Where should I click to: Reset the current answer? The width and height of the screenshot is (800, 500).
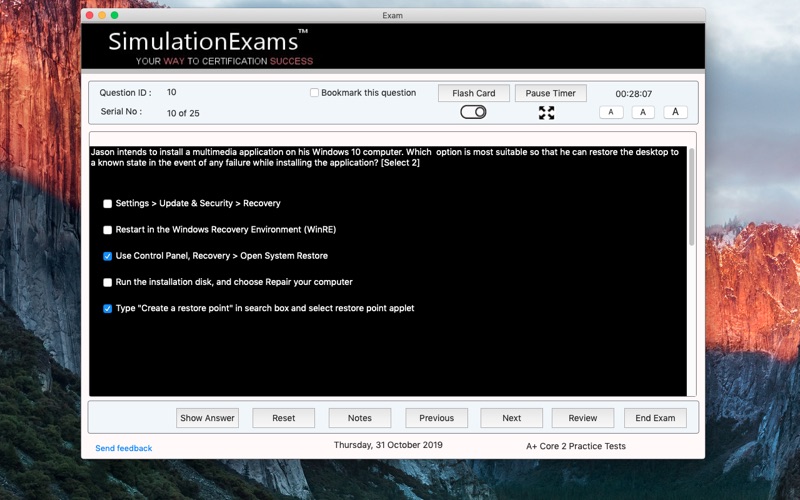coord(283,418)
